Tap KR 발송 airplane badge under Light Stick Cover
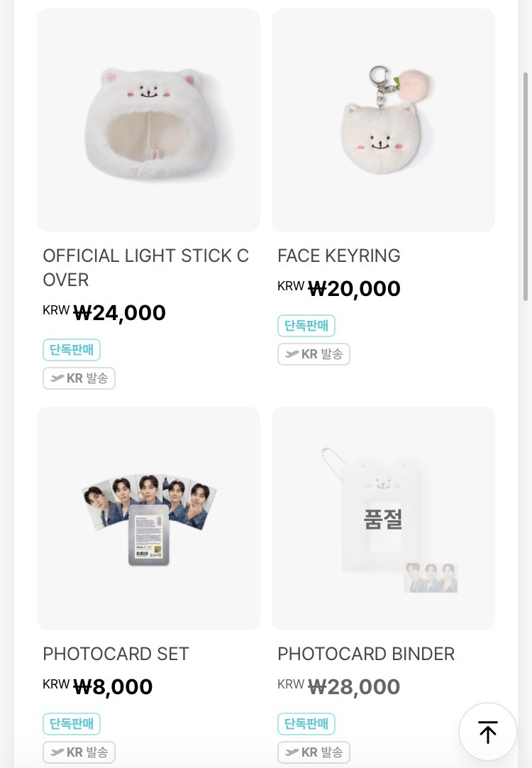Viewport: 532px width, 768px height. [x=79, y=378]
